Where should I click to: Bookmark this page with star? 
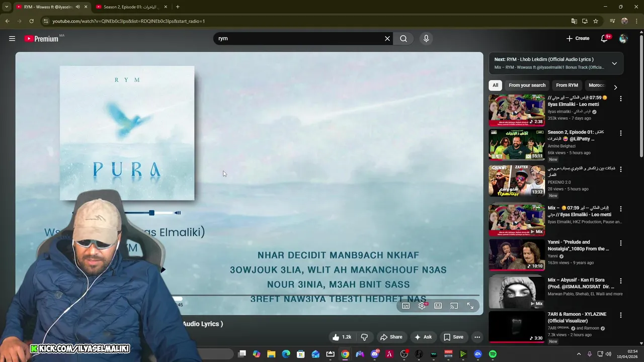tap(596, 21)
